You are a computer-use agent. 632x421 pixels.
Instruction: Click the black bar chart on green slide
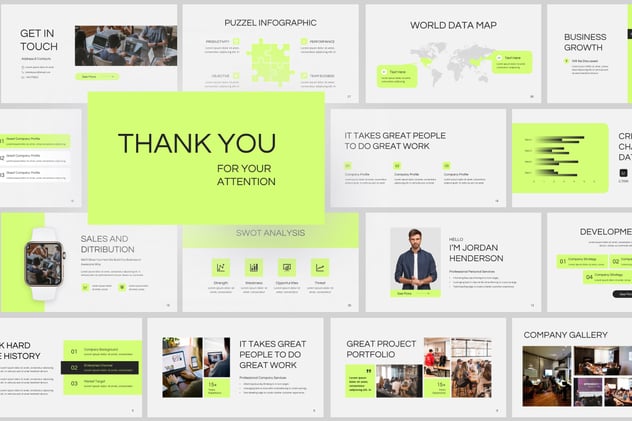coord(560,155)
